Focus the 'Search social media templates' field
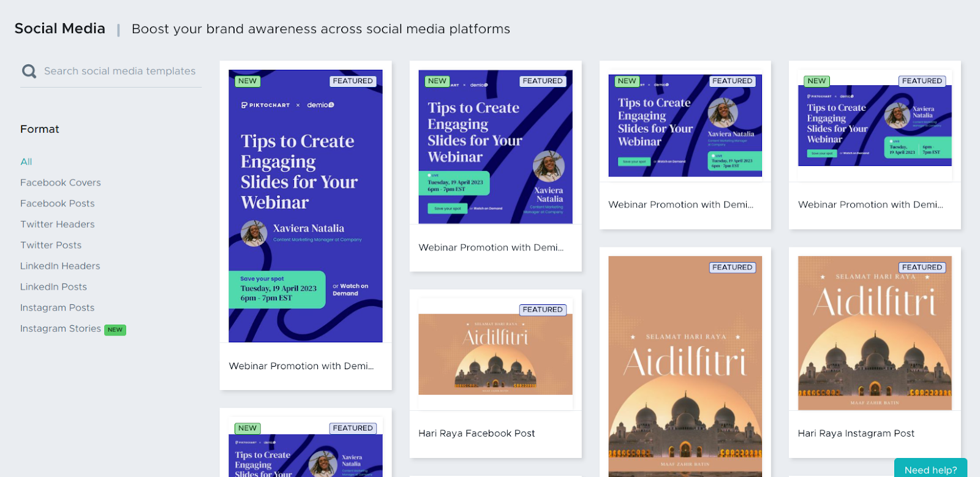 click(120, 71)
